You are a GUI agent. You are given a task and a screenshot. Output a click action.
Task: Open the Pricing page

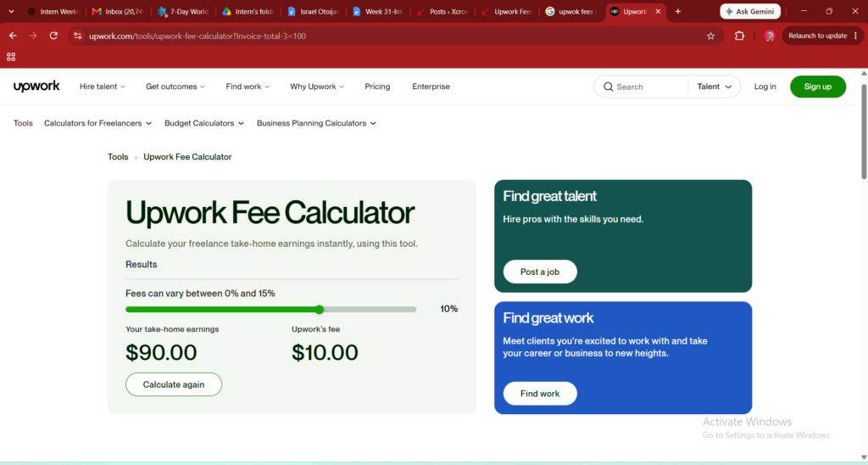pos(377,87)
